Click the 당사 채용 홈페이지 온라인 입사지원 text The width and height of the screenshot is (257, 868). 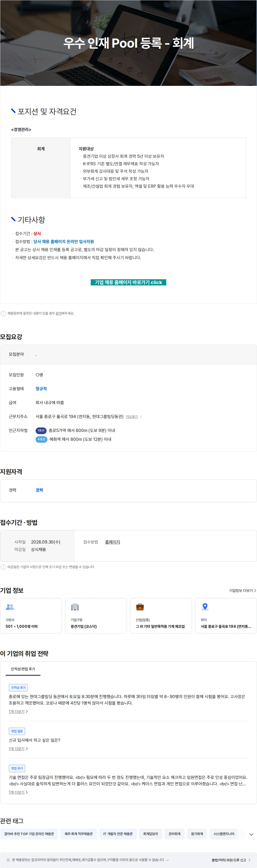[63, 242]
